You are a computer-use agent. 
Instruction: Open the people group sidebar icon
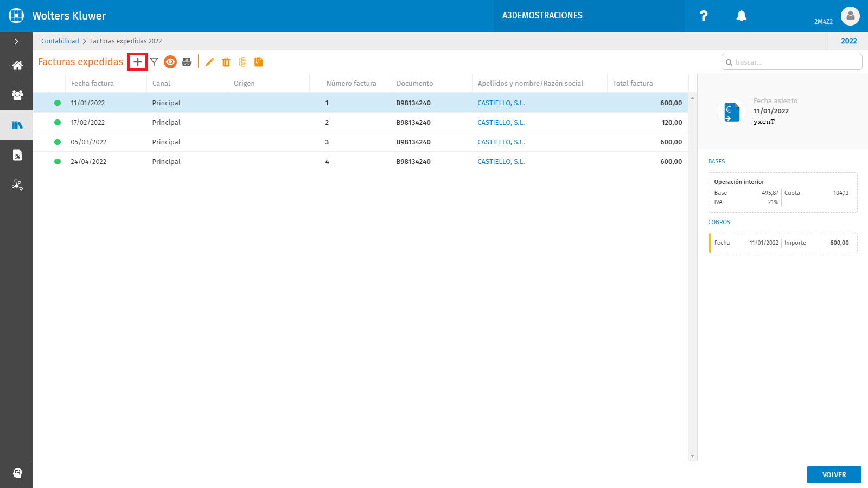[x=17, y=95]
